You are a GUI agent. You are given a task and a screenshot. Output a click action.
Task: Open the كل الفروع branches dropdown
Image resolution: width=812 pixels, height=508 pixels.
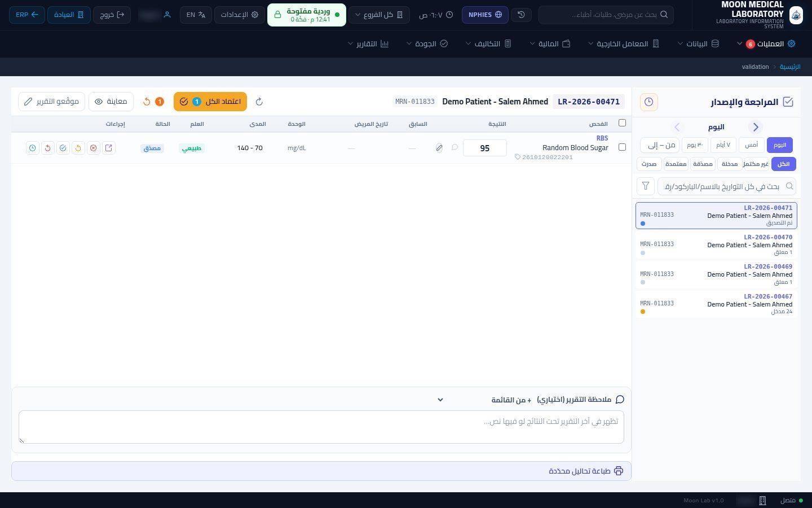[x=379, y=15]
